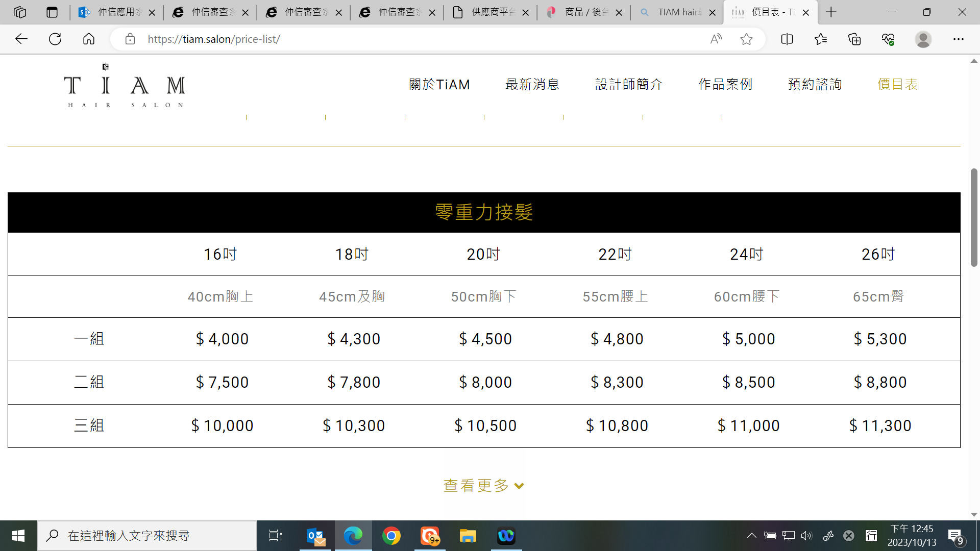Viewport: 980px width, 551px height.
Task: Open the Workspaces icon in tab bar
Action: [x=20, y=12]
